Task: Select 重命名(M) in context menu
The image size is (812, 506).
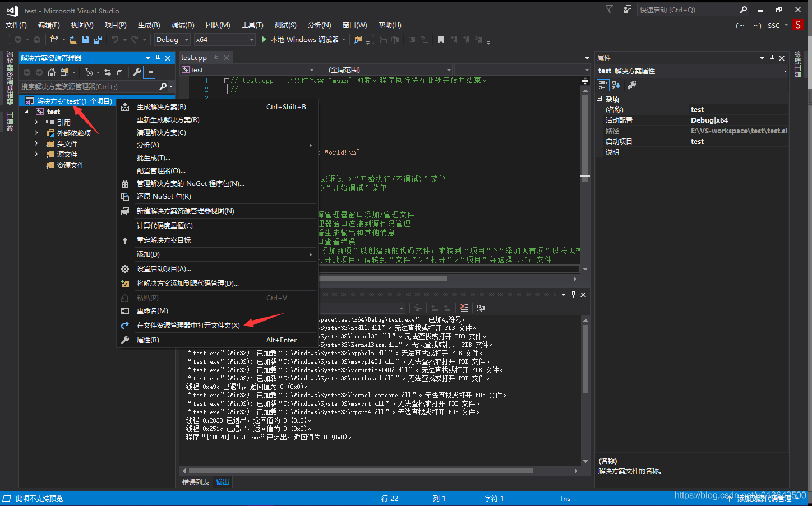Action: point(218,311)
